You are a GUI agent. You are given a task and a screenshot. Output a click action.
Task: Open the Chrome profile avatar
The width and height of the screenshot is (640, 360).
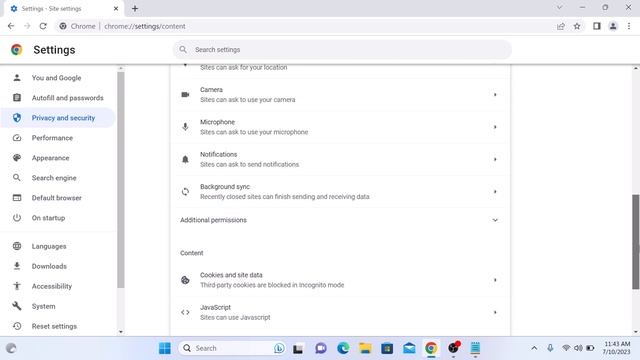[613, 26]
